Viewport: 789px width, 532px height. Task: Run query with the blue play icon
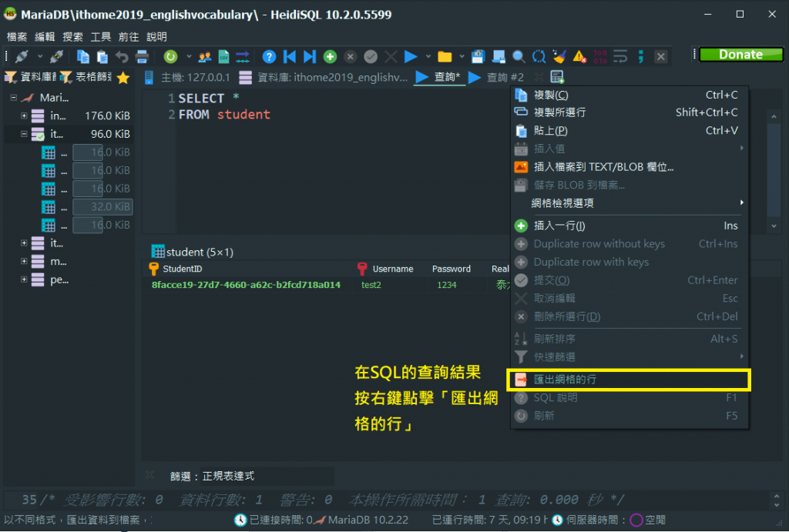(411, 56)
